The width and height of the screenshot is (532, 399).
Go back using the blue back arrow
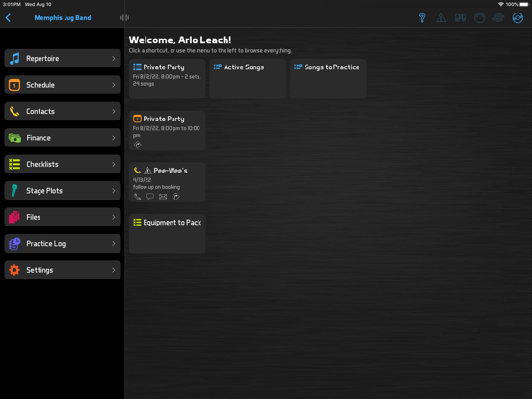tap(8, 18)
